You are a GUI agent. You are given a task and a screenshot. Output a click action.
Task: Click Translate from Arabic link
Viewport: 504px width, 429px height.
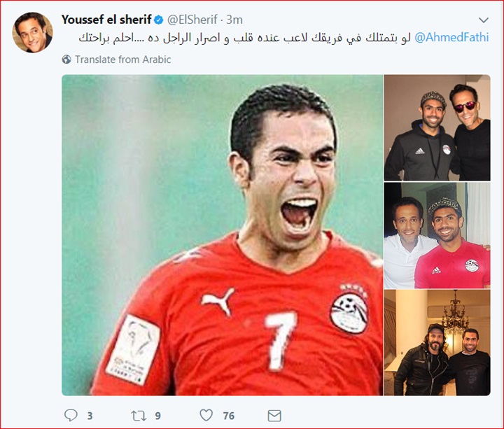tap(123, 59)
